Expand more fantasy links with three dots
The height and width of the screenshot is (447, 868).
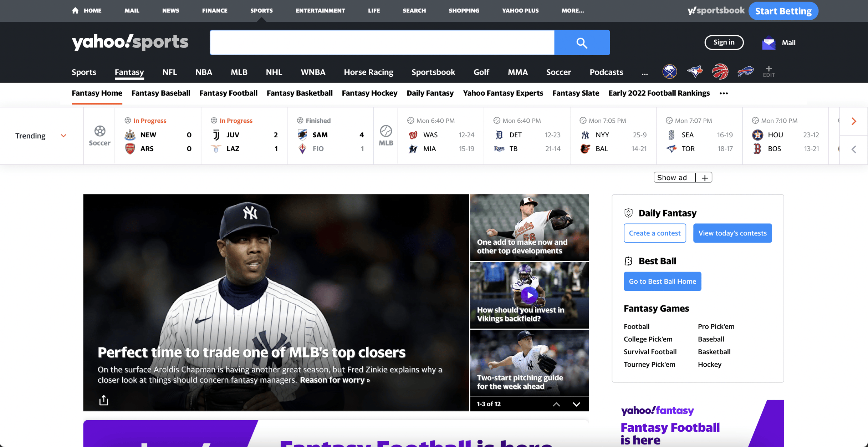tap(724, 93)
